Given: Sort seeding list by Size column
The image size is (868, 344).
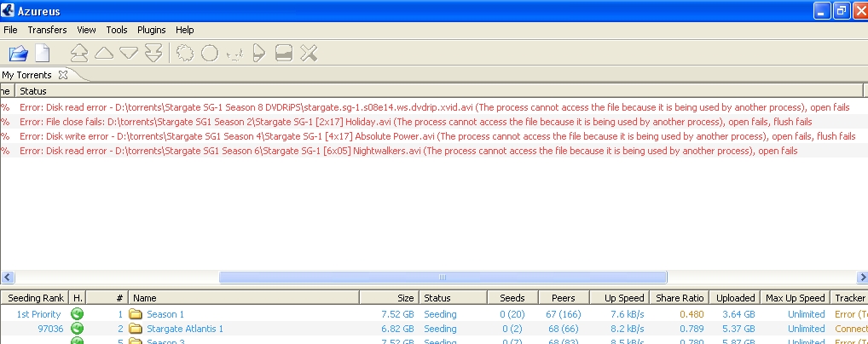Looking at the screenshot, I should pyautogui.click(x=390, y=297).
